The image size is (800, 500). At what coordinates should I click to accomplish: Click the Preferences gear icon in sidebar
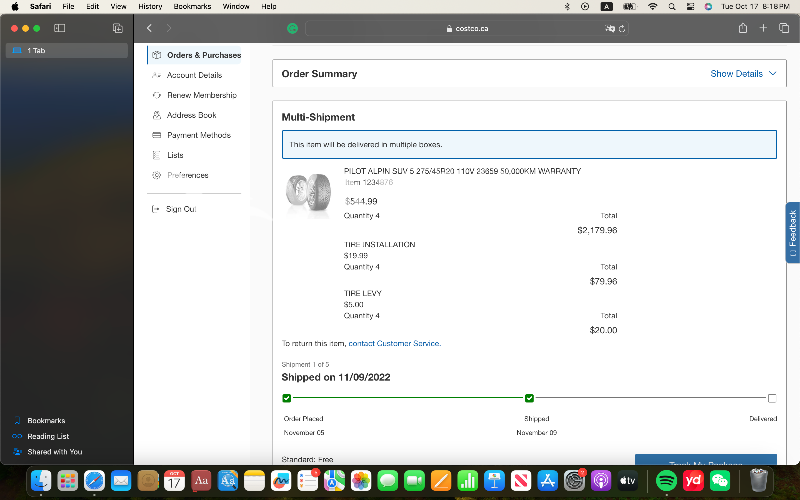[x=157, y=175]
